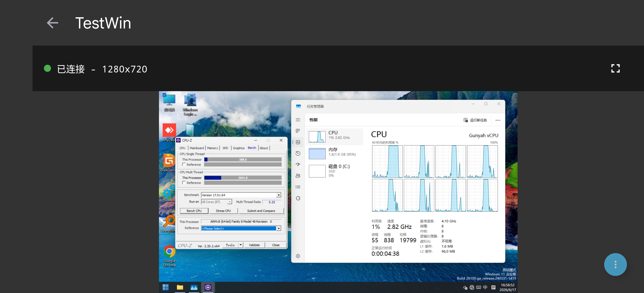Open the touch keyboard tray icon

click(x=479, y=287)
